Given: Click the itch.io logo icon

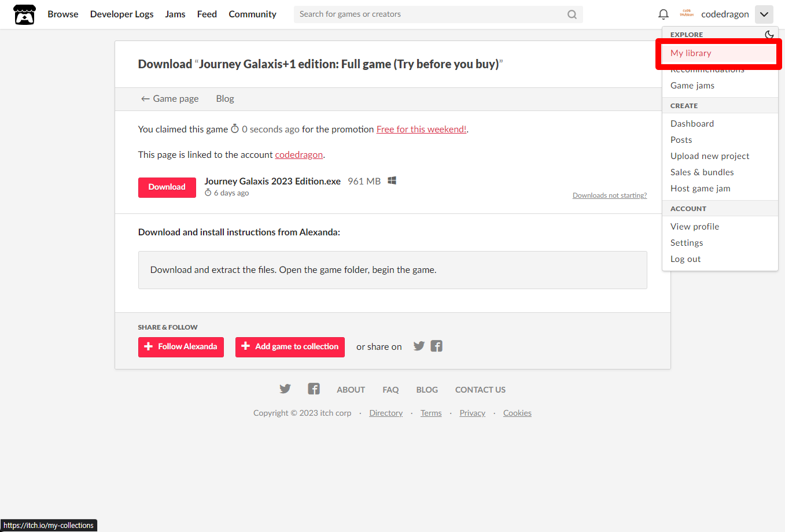Looking at the screenshot, I should click(x=24, y=14).
